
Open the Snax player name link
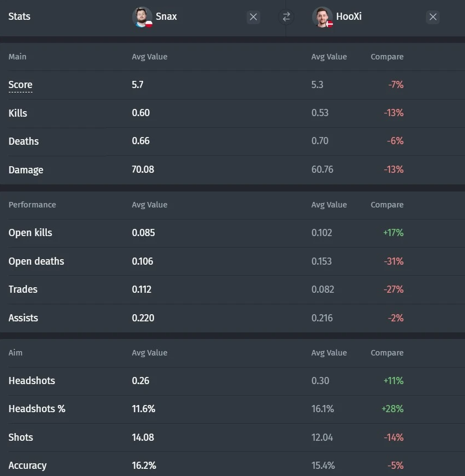coord(166,17)
